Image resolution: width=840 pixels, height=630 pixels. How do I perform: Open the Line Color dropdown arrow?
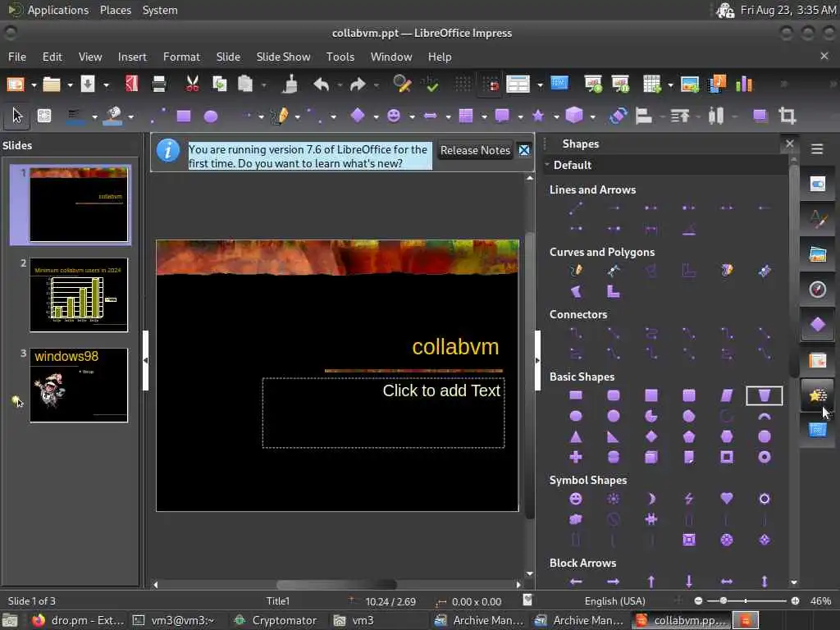pyautogui.click(x=94, y=116)
